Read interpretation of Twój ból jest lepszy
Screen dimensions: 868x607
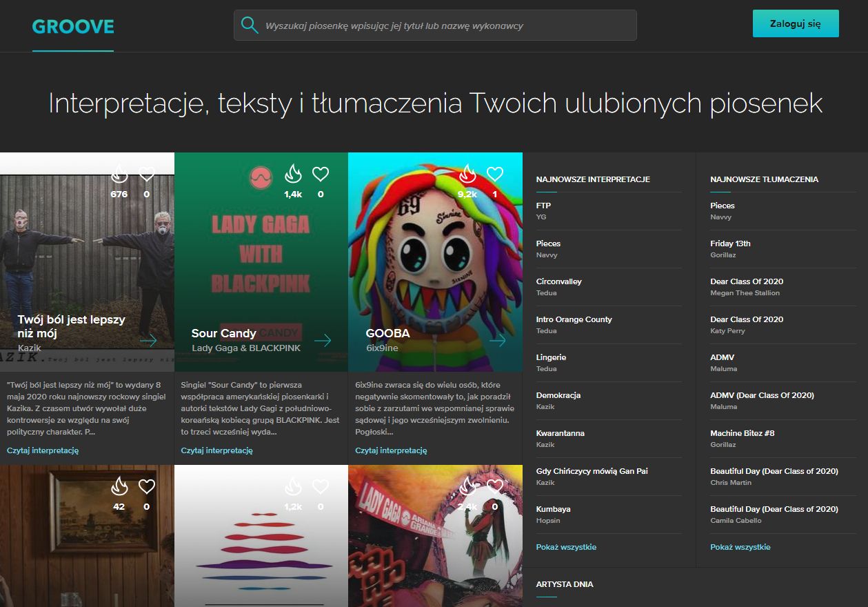[43, 450]
